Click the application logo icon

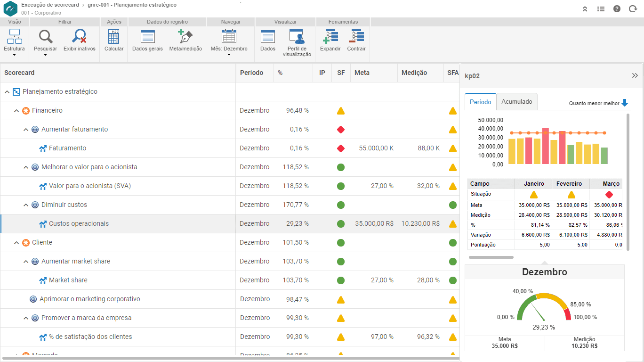(10, 8)
